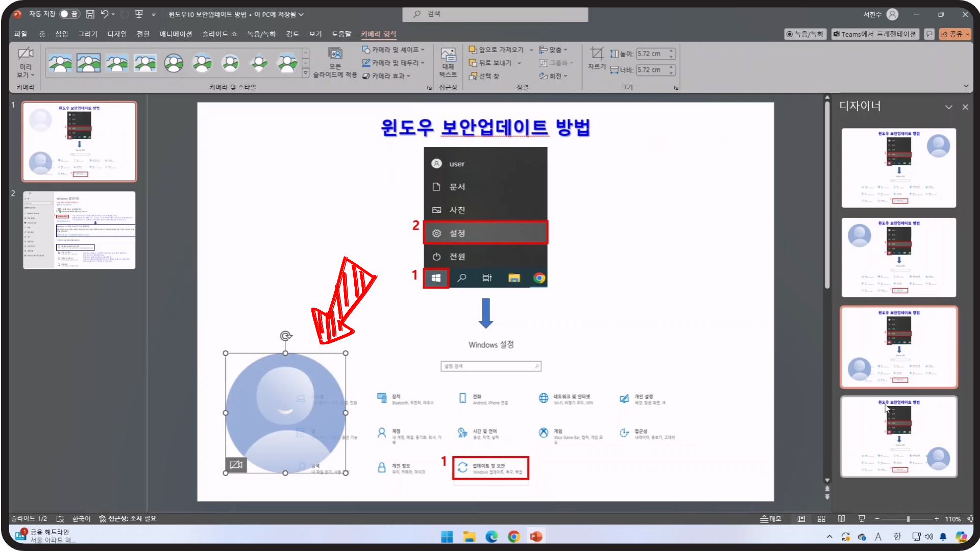Open the selection pane (선택 창)
The height and width of the screenshot is (551, 980).
pyautogui.click(x=484, y=76)
